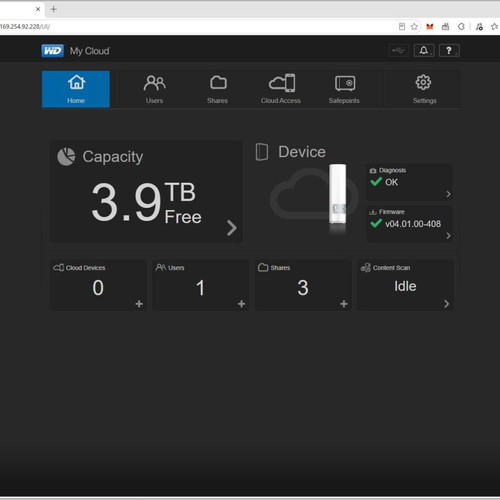This screenshot has width=500, height=500.
Task: Expand the Diagnosis details arrow
Action: 448,194
